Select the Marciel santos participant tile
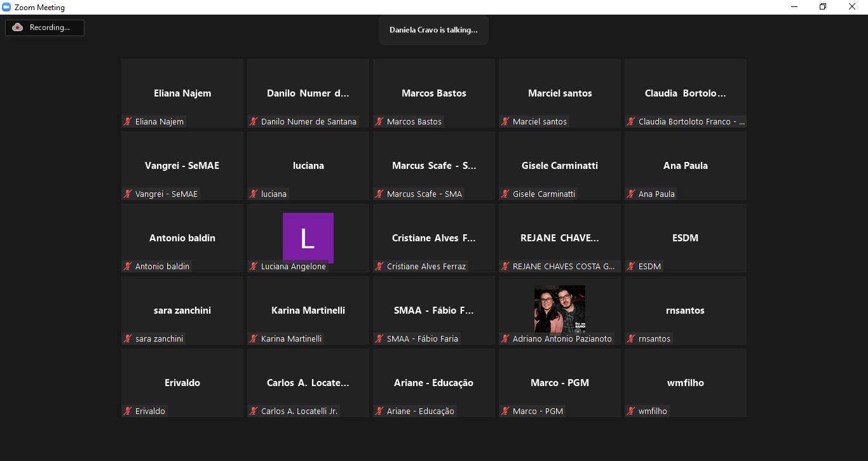This screenshot has height=461, width=868. [560, 93]
